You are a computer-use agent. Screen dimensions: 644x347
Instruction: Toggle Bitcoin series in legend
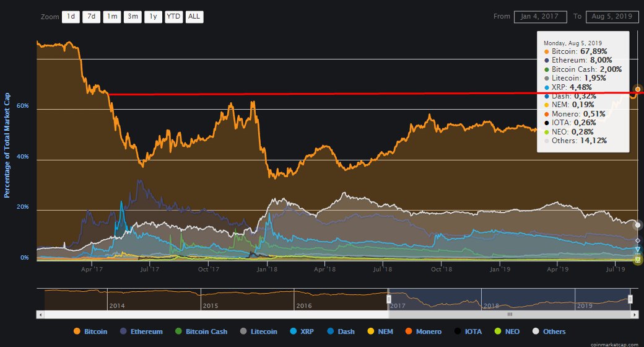(90, 332)
